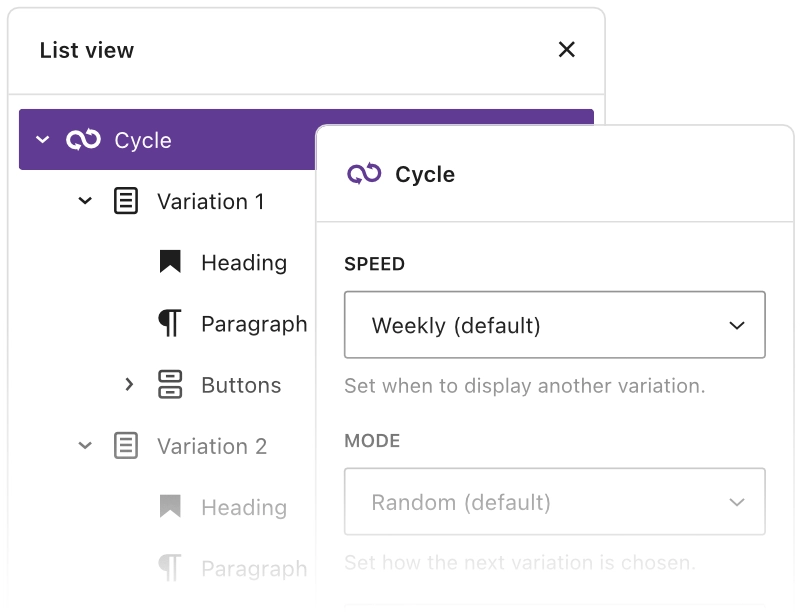This screenshot has height=612, width=800.
Task: Click the purple Cycle icon in settings panel
Action: pos(364,174)
